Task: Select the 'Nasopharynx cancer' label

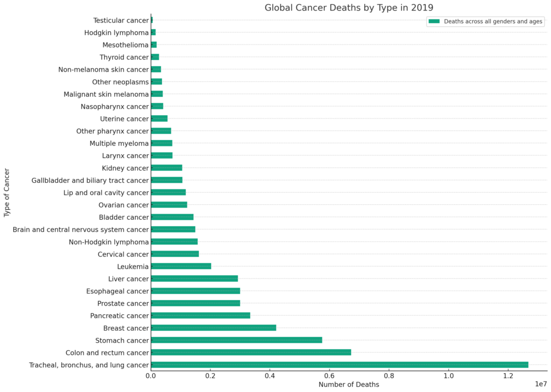Action: [115, 106]
